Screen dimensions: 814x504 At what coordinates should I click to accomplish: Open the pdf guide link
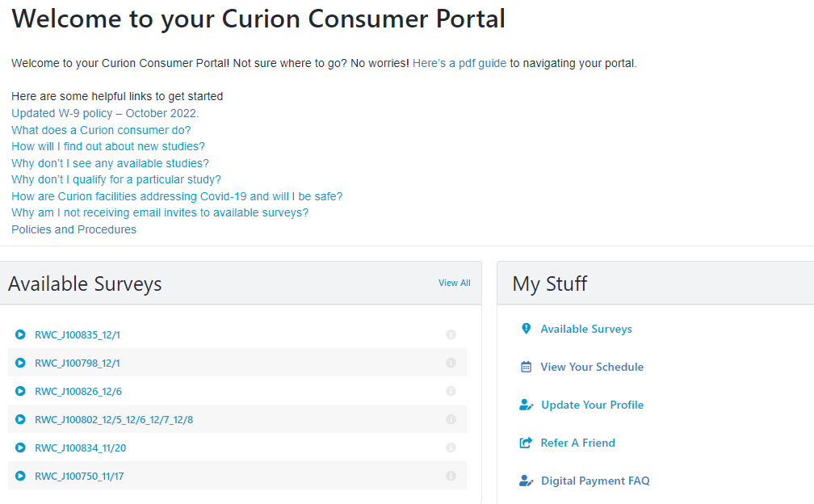(x=459, y=63)
